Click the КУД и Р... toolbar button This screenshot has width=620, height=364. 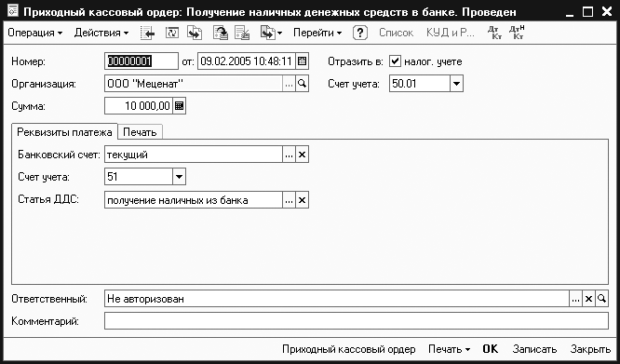[x=451, y=33]
